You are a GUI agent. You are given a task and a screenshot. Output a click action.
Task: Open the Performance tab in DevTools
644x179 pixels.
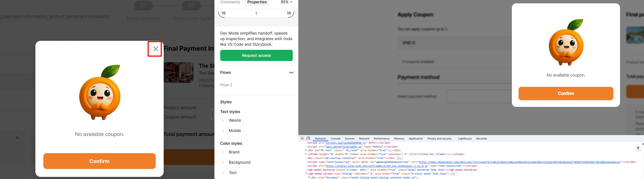coord(382,139)
